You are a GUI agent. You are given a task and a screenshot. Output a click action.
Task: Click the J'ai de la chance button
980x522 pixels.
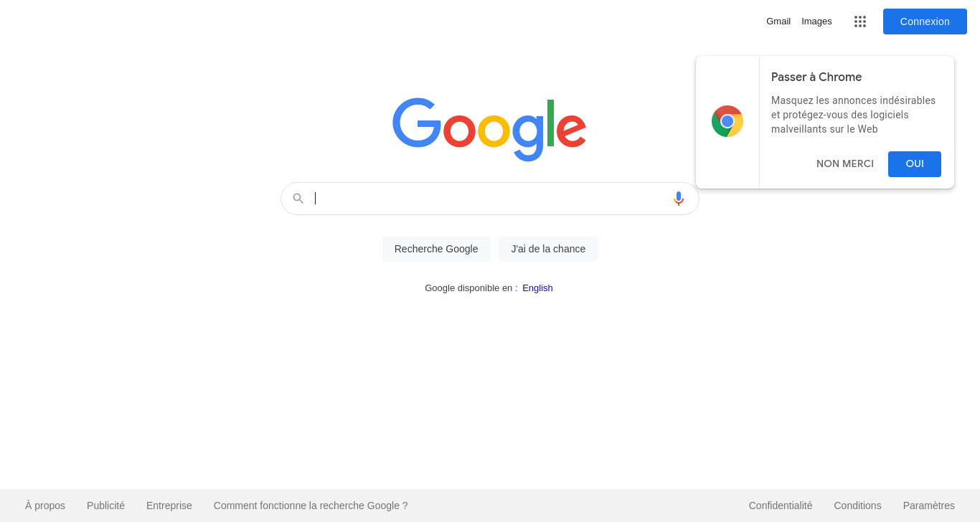point(548,249)
